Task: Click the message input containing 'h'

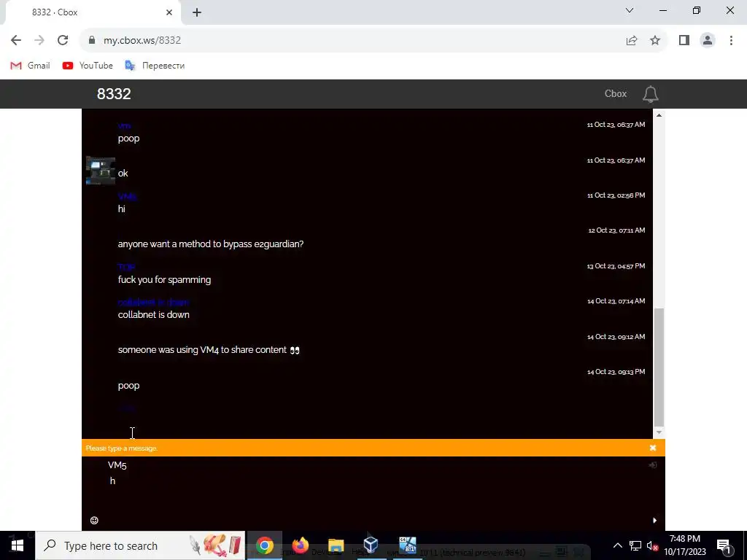Action: click(x=371, y=493)
